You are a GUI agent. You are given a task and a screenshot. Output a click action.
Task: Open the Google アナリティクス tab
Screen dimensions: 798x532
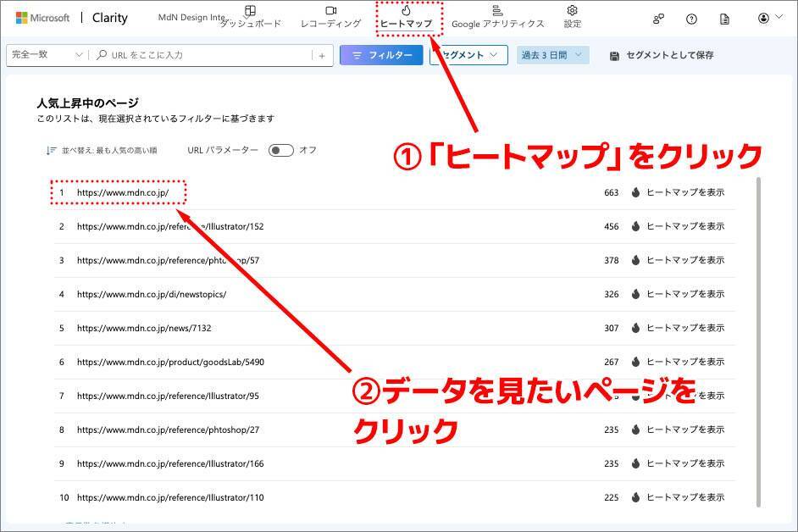497,17
